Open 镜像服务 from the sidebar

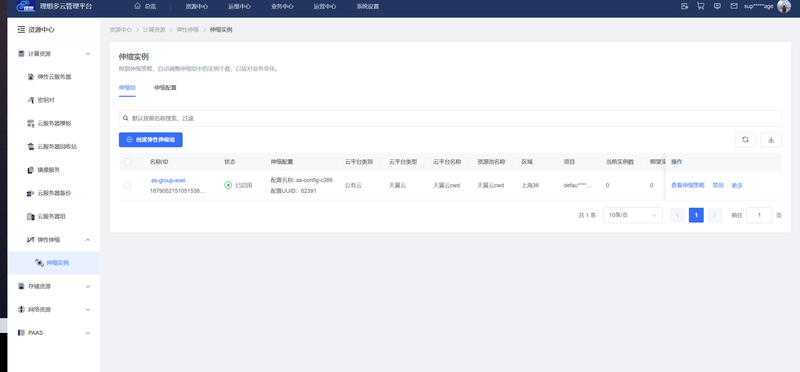point(48,170)
